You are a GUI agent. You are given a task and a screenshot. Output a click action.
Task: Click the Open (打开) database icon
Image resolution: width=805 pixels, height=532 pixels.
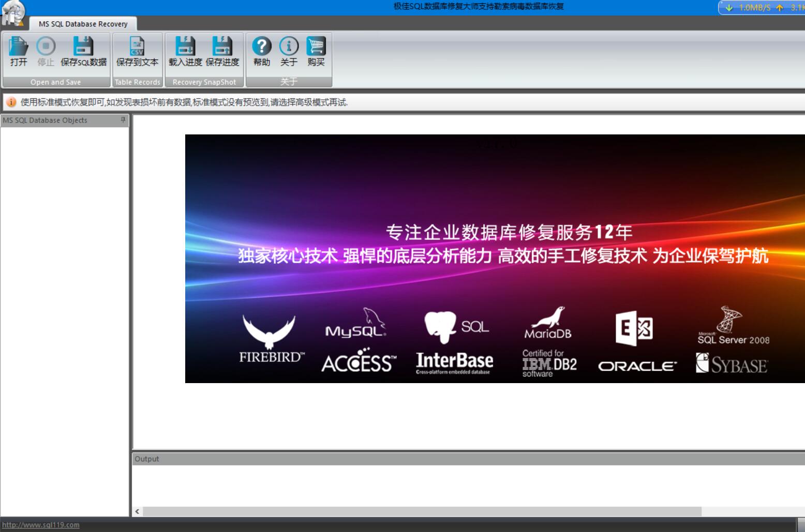coord(18,47)
